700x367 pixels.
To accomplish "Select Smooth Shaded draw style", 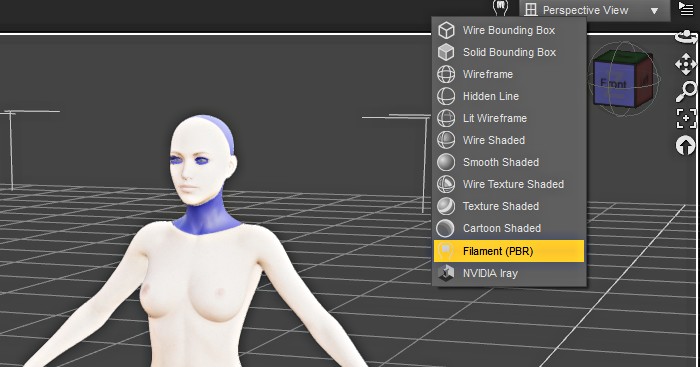I will click(508, 162).
